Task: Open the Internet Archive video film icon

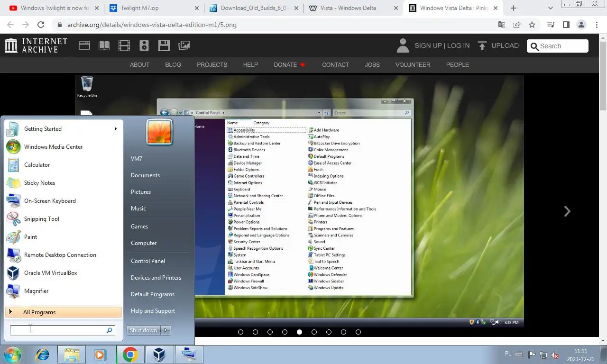Action: 124,45
